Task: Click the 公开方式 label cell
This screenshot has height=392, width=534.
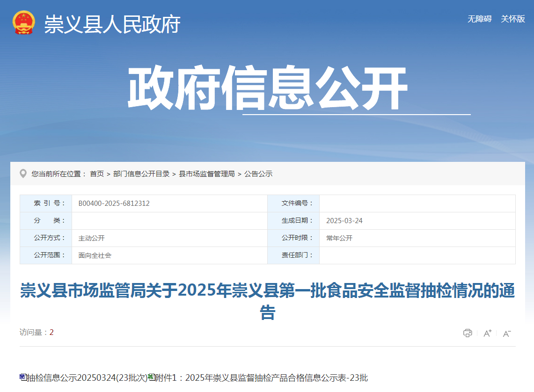Action: click(46, 238)
